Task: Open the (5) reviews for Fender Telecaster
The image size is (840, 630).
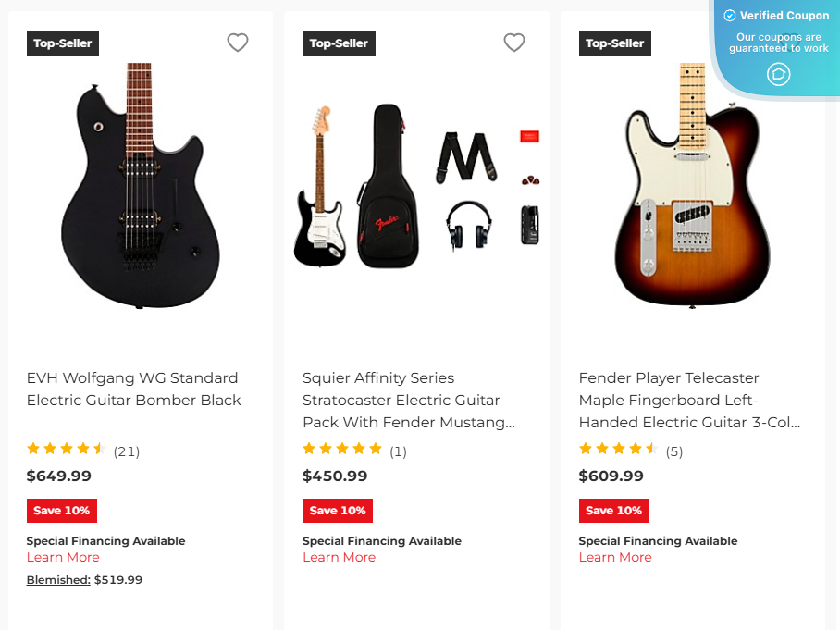Action: coord(673,451)
